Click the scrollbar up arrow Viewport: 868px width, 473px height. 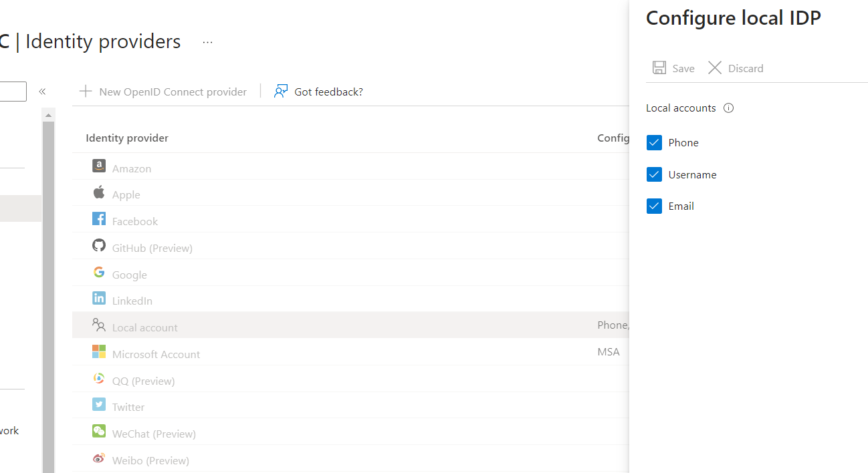click(48, 116)
